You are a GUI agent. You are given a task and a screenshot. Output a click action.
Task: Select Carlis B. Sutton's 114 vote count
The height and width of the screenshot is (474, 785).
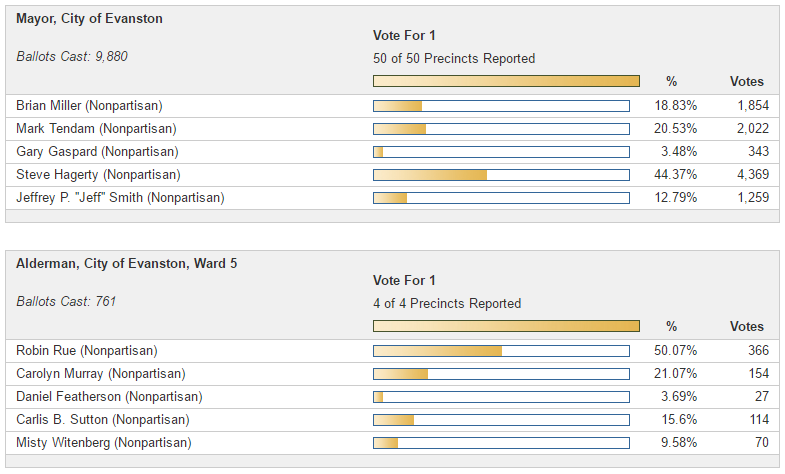(x=758, y=420)
